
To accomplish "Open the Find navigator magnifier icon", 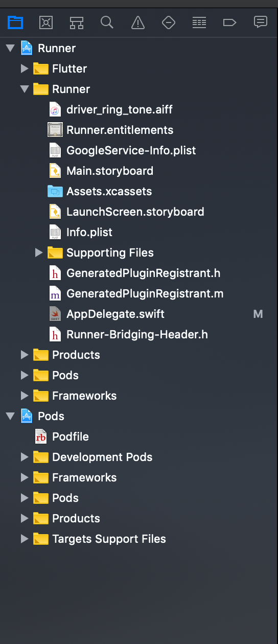I will point(107,22).
